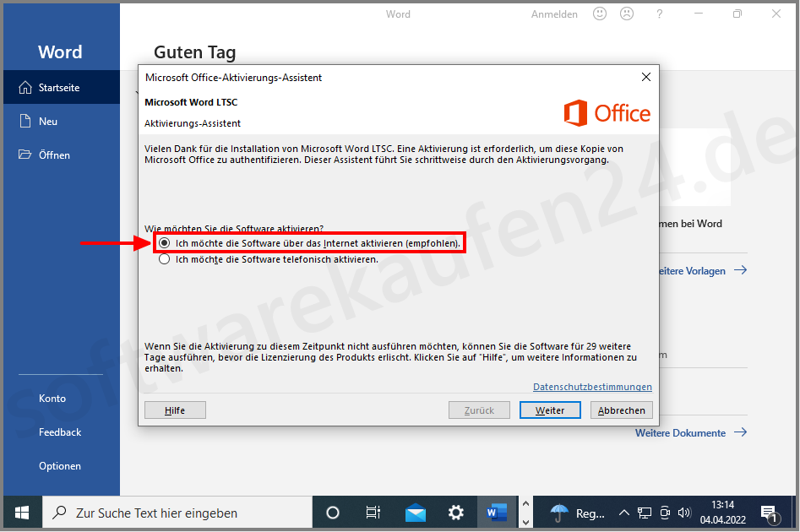Open Optionen from the Word sidebar
800x532 pixels.
59,465
